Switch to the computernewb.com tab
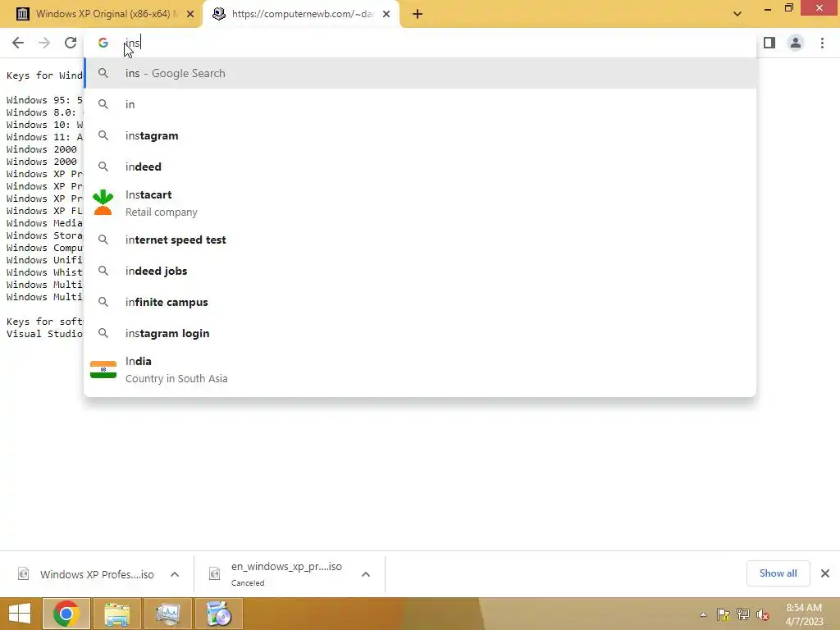 300,14
